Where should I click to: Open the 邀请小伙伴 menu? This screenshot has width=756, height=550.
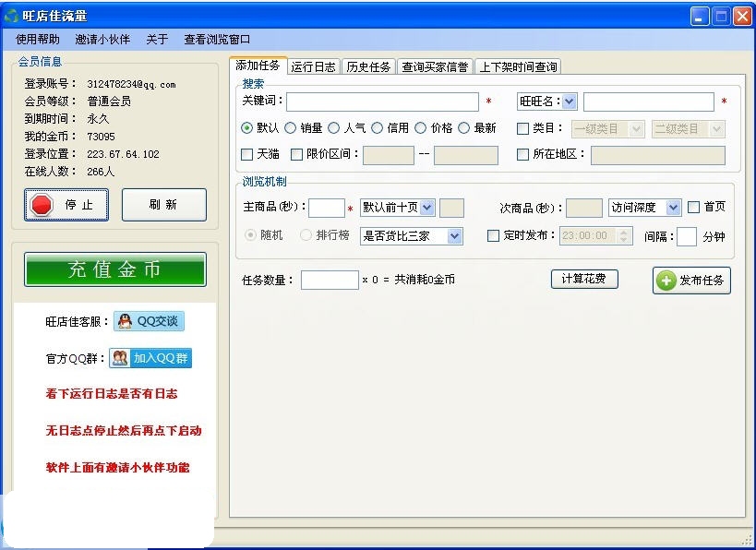click(x=102, y=40)
